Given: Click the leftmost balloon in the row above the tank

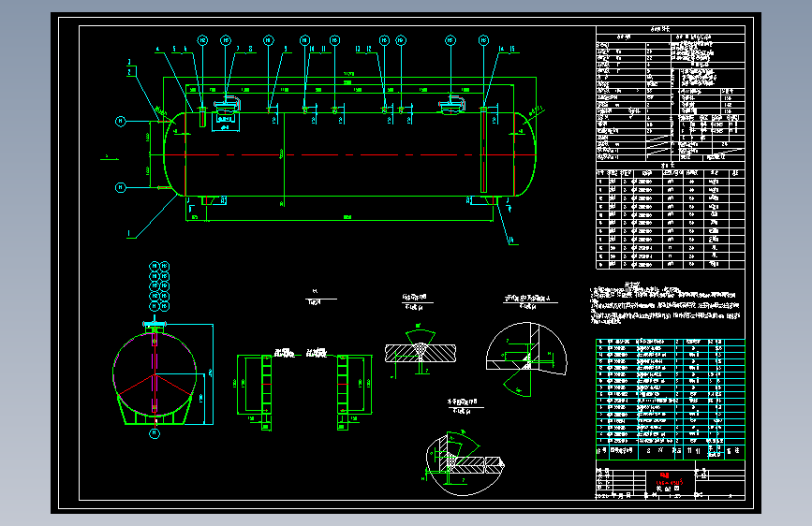Looking at the screenshot, I should [202, 40].
